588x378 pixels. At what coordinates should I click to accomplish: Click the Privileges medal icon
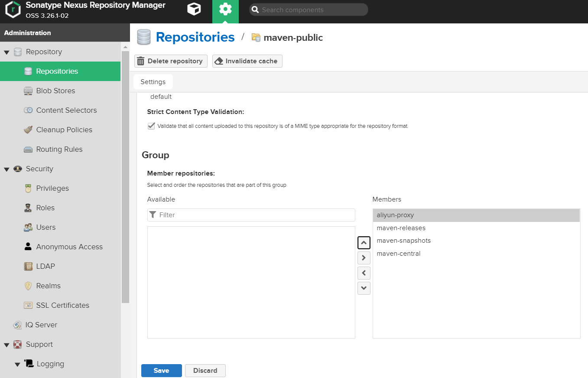[28, 189]
